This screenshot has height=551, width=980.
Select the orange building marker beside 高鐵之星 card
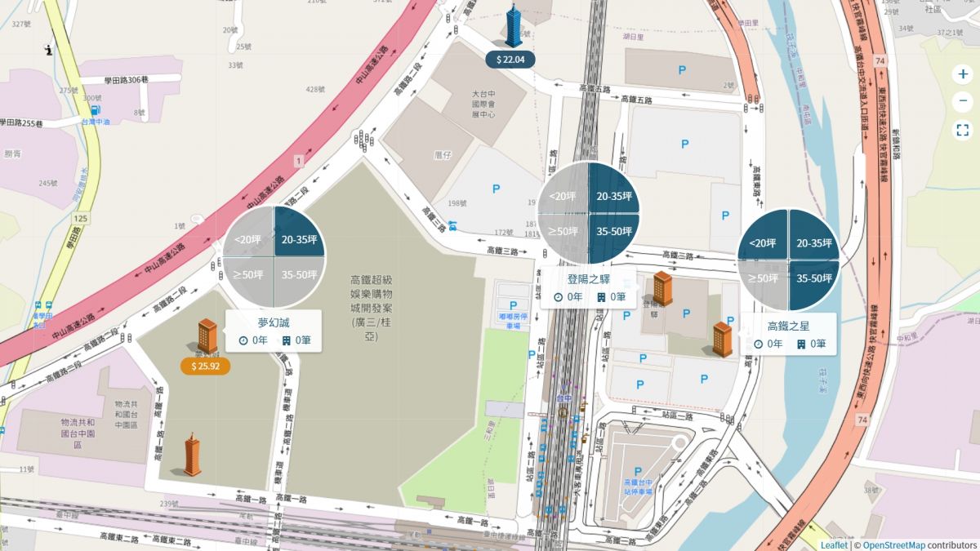(x=722, y=339)
